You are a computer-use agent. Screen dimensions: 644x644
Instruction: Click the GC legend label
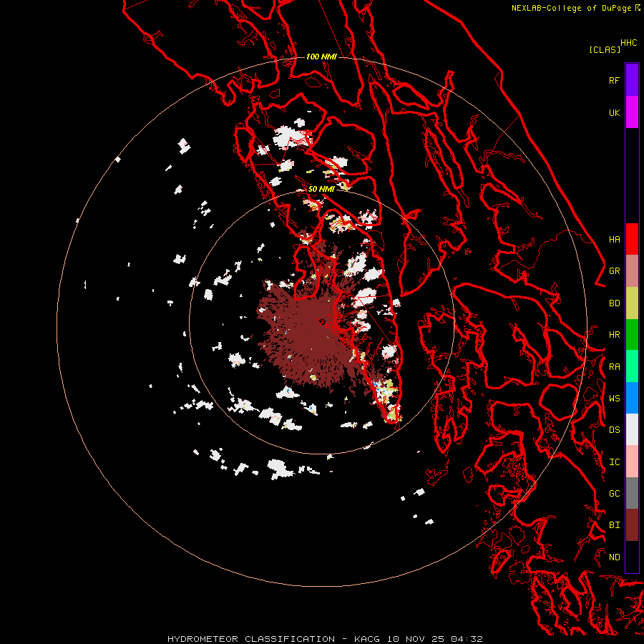point(614,494)
